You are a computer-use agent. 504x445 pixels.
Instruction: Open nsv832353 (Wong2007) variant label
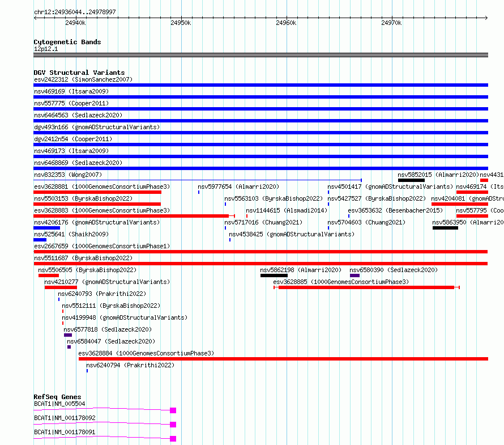(x=68, y=175)
